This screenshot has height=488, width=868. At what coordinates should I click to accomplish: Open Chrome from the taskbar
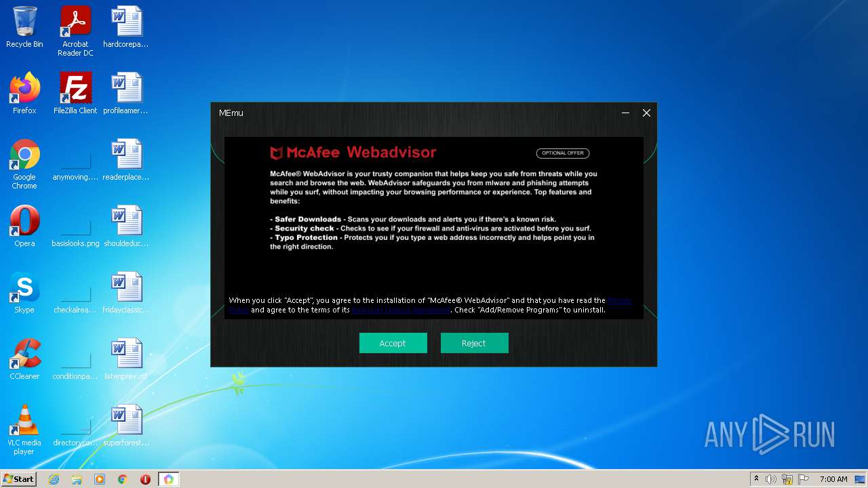[123, 479]
